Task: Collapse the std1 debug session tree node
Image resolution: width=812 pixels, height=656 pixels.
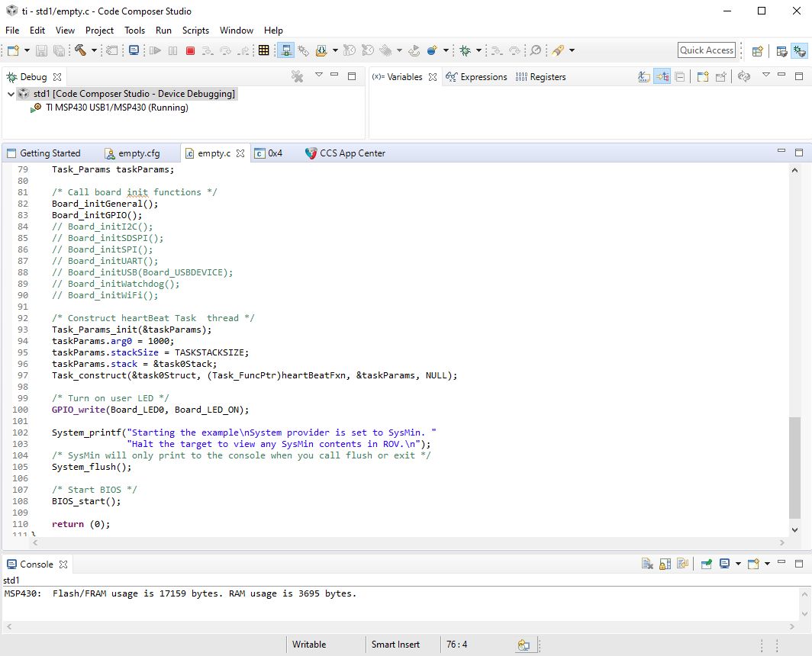Action: (x=11, y=94)
